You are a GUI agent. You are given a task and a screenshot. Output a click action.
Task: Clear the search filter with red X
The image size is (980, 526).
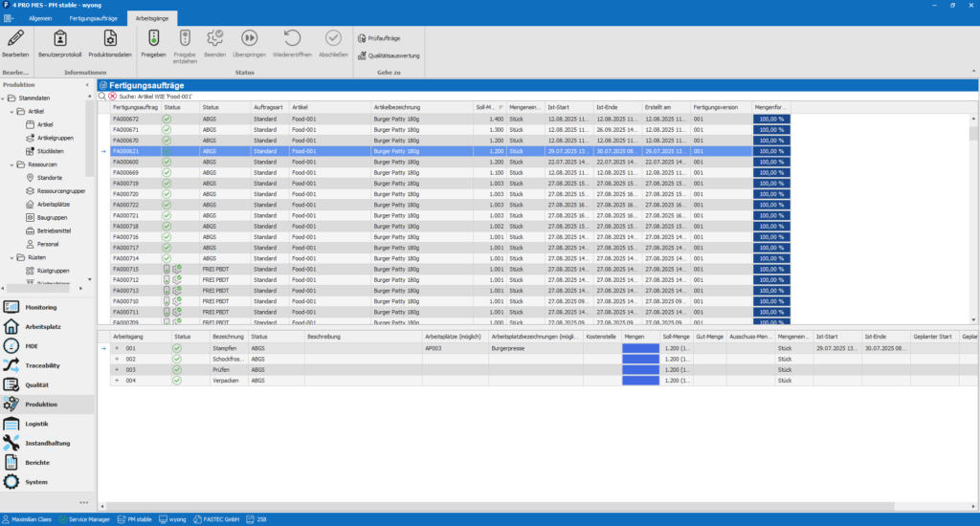pos(112,97)
